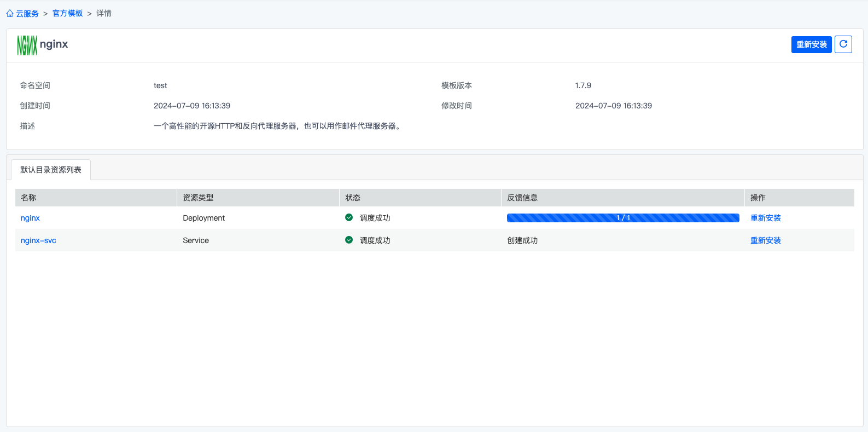Click the 创建时间 label

pos(35,106)
